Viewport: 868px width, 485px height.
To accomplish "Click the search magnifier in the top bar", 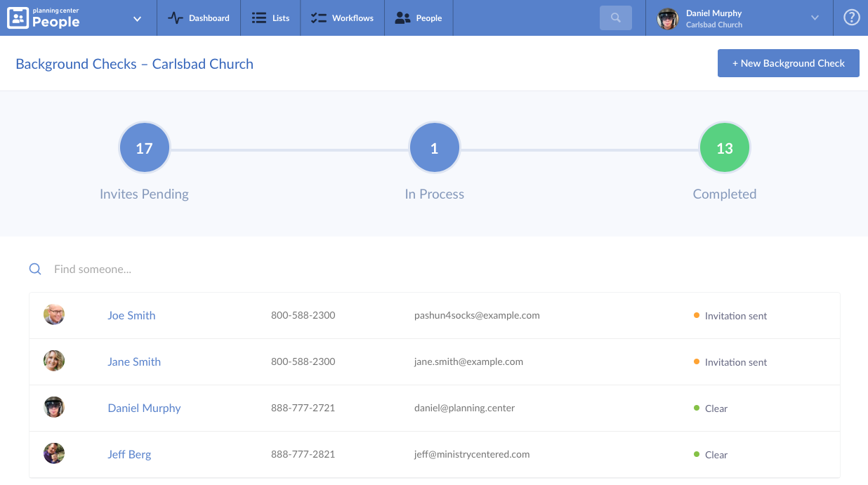I will tap(615, 18).
